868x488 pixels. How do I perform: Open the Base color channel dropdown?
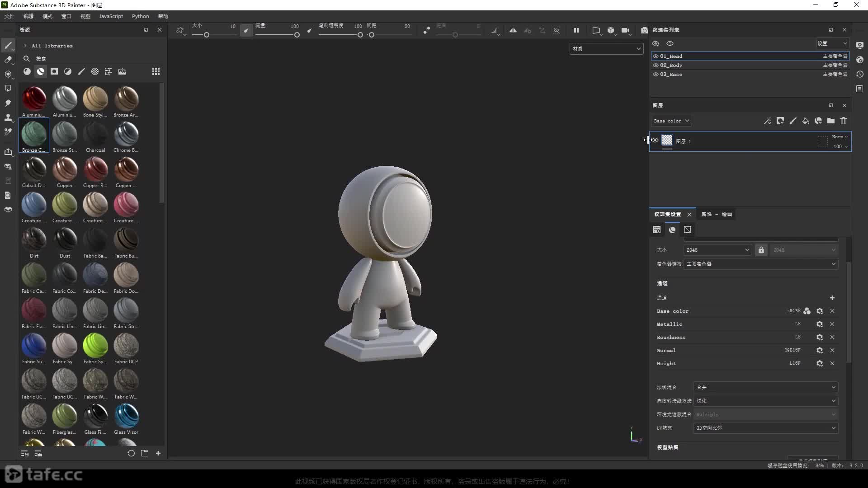(x=671, y=121)
